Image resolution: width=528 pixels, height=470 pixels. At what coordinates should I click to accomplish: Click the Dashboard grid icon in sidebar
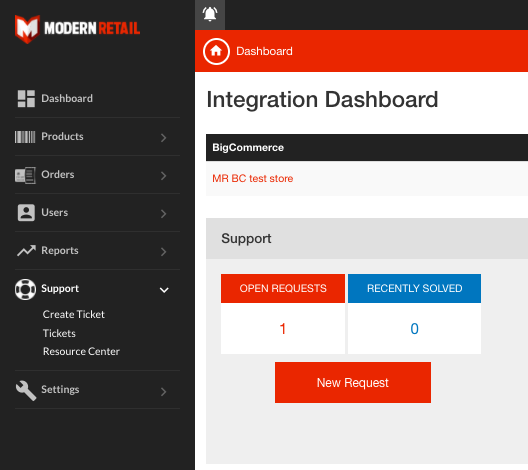pyautogui.click(x=26, y=98)
